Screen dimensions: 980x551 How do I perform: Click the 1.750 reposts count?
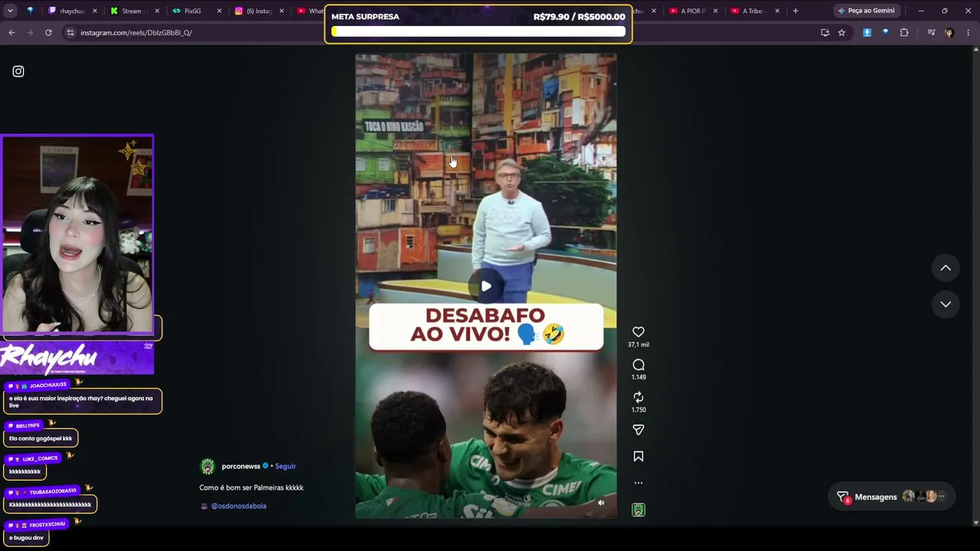pos(639,410)
